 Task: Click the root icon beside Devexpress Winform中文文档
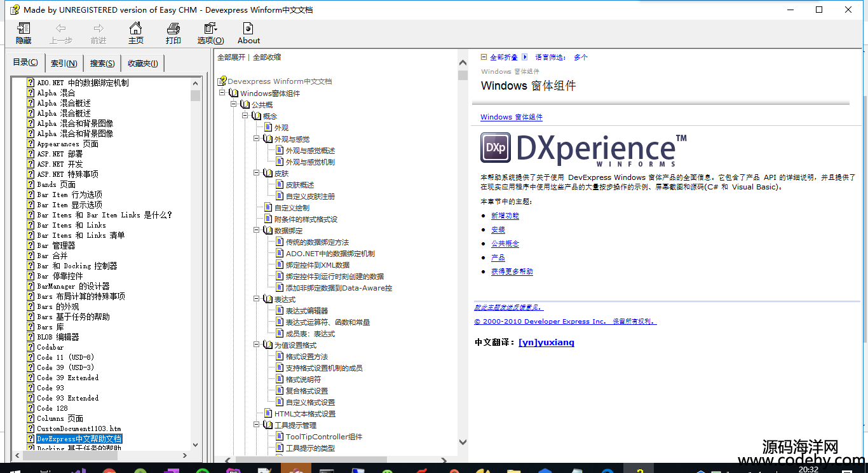[222, 81]
